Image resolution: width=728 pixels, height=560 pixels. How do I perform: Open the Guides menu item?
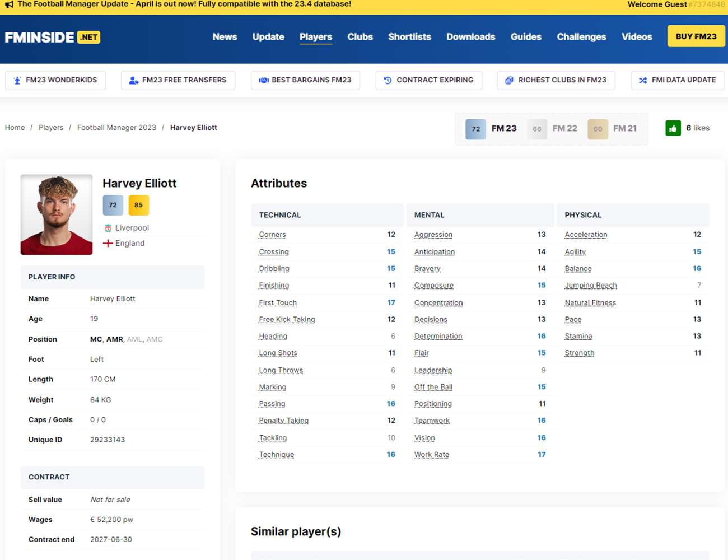[526, 37]
